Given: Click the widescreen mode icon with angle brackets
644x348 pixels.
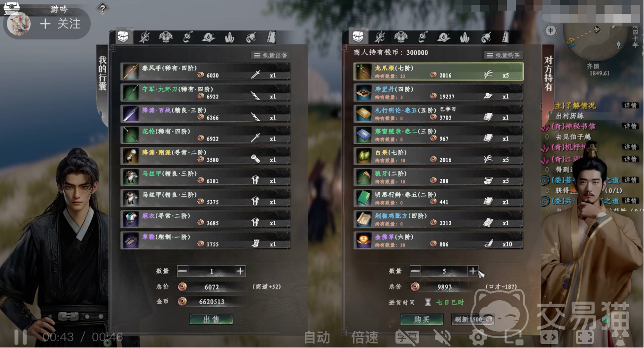Looking at the screenshot, I should pos(549,337).
